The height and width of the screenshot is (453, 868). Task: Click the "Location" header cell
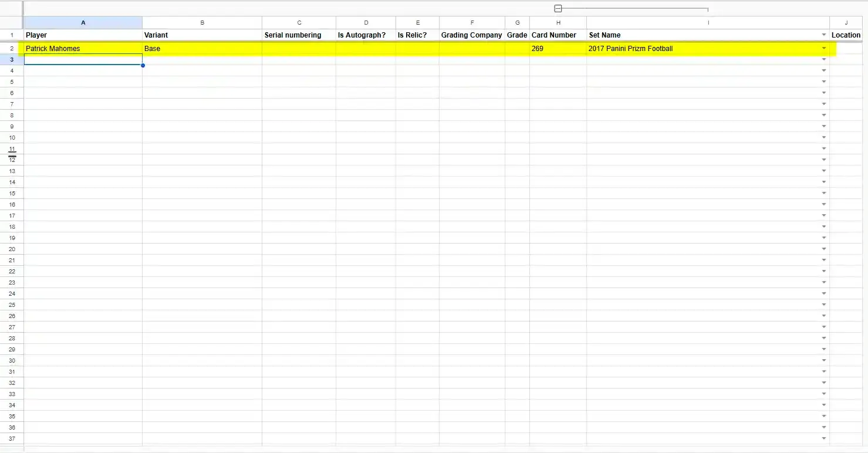[x=846, y=35]
